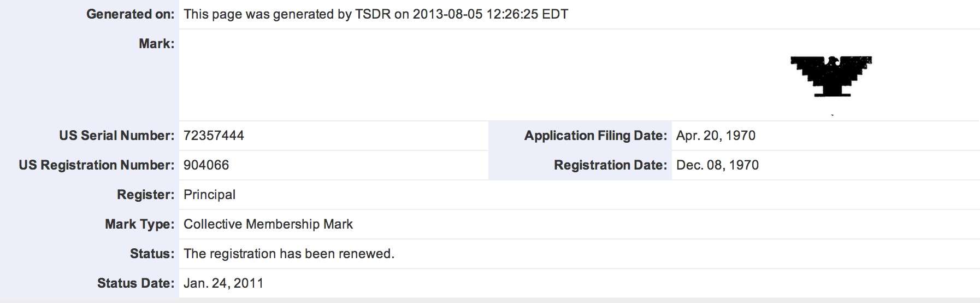Click the Mark Type label
This screenshot has width=980, height=303.
140,224
